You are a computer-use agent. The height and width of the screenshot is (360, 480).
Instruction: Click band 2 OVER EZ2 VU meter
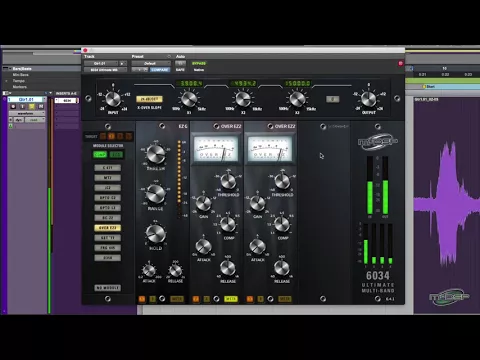pyautogui.click(x=216, y=149)
